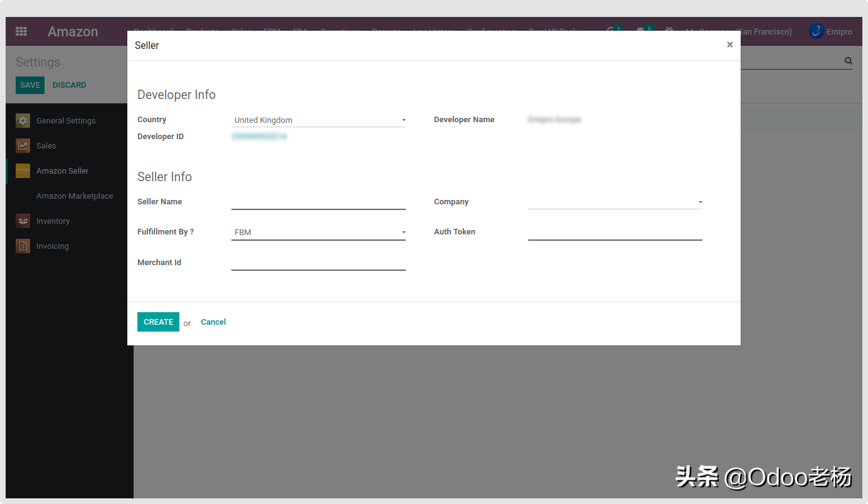
Task: Click the Amazon app title
Action: point(73,31)
